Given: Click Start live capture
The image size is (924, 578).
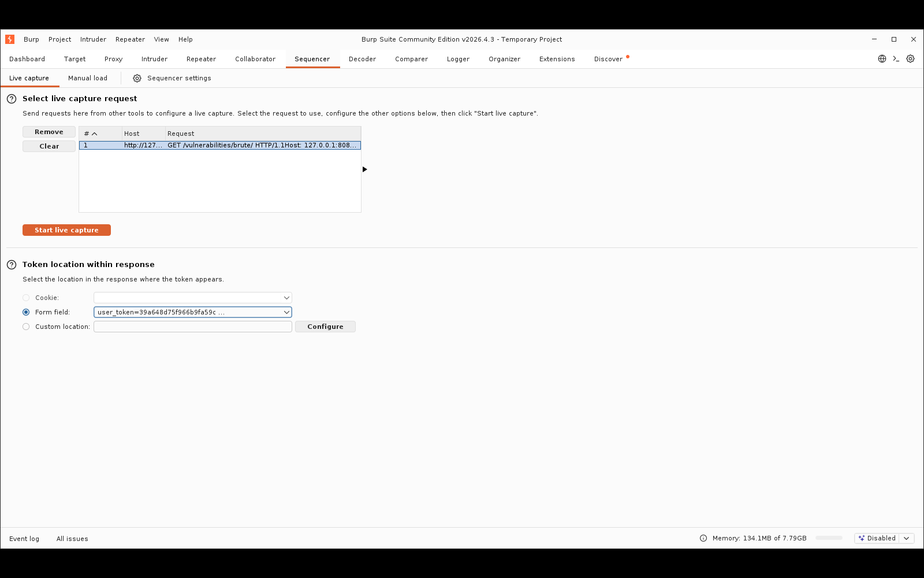Looking at the screenshot, I should click(x=66, y=230).
